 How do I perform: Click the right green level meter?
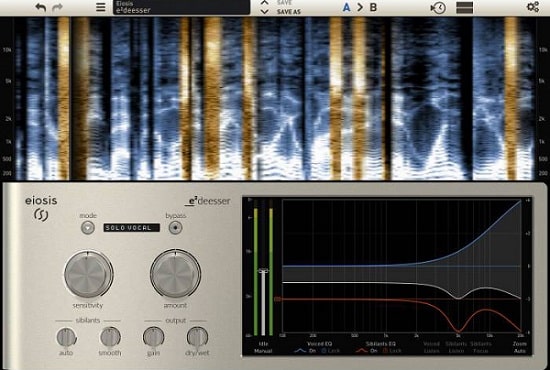[x=271, y=272]
